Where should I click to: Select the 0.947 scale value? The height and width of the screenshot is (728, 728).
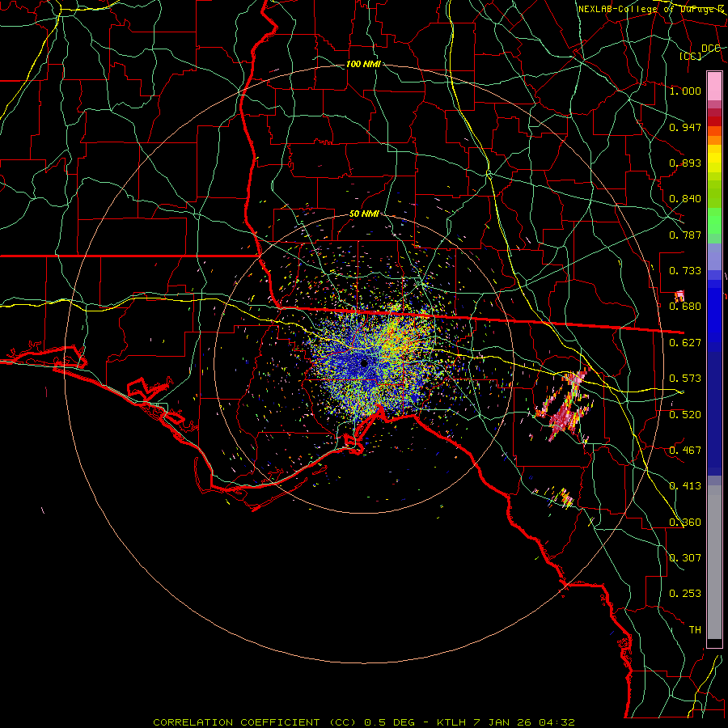(685, 127)
